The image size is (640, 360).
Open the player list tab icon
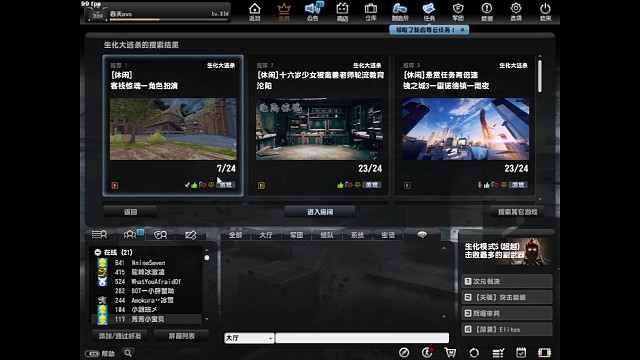[99, 234]
